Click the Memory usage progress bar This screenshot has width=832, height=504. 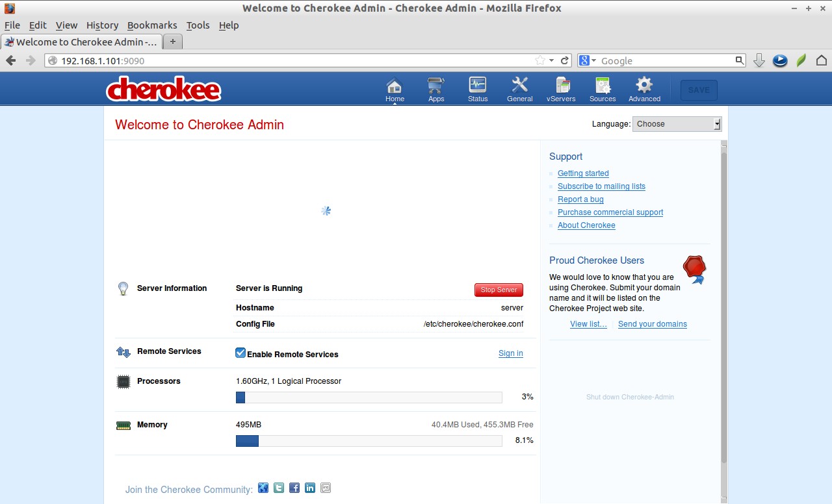[x=369, y=441]
